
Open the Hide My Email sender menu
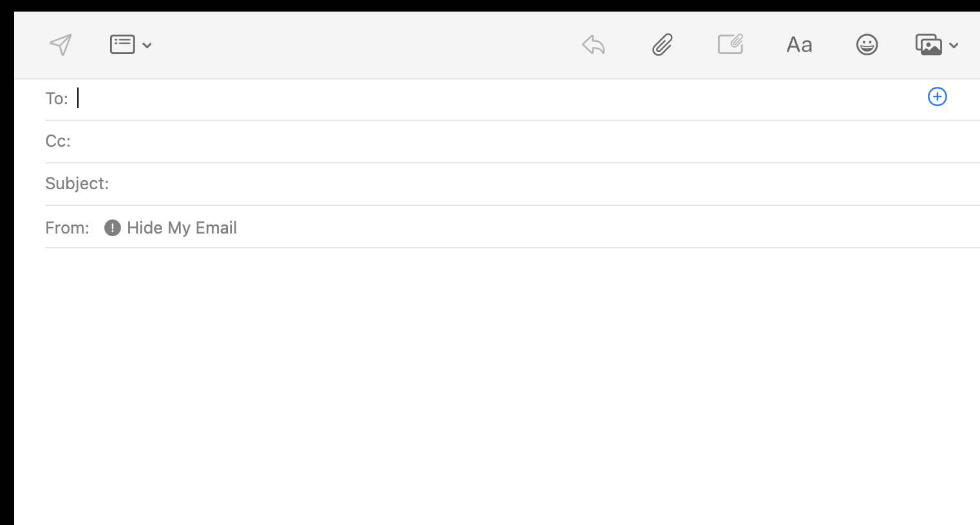[x=182, y=228]
